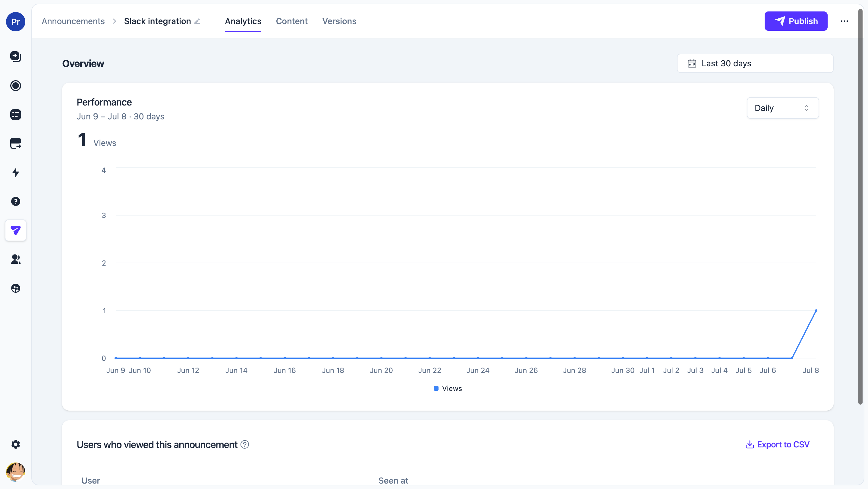868x489 pixels.
Task: Open the three-dot more options menu
Action: click(x=844, y=21)
